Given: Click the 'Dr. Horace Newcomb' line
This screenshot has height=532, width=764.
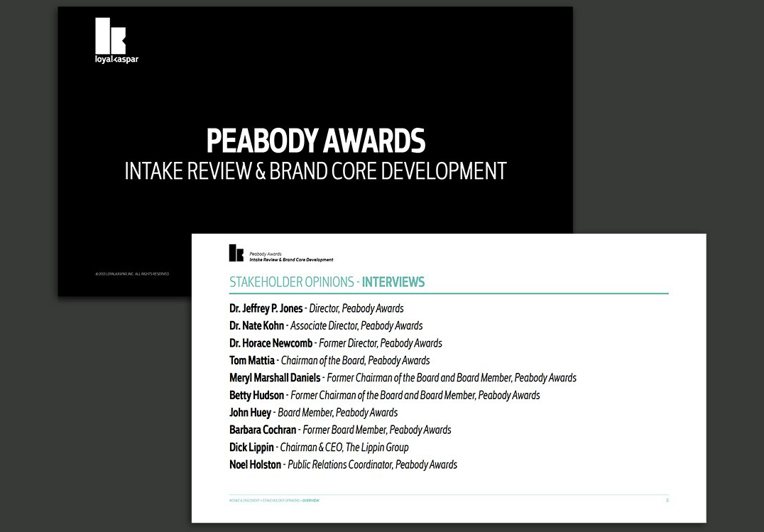Looking at the screenshot, I should click(x=336, y=343).
